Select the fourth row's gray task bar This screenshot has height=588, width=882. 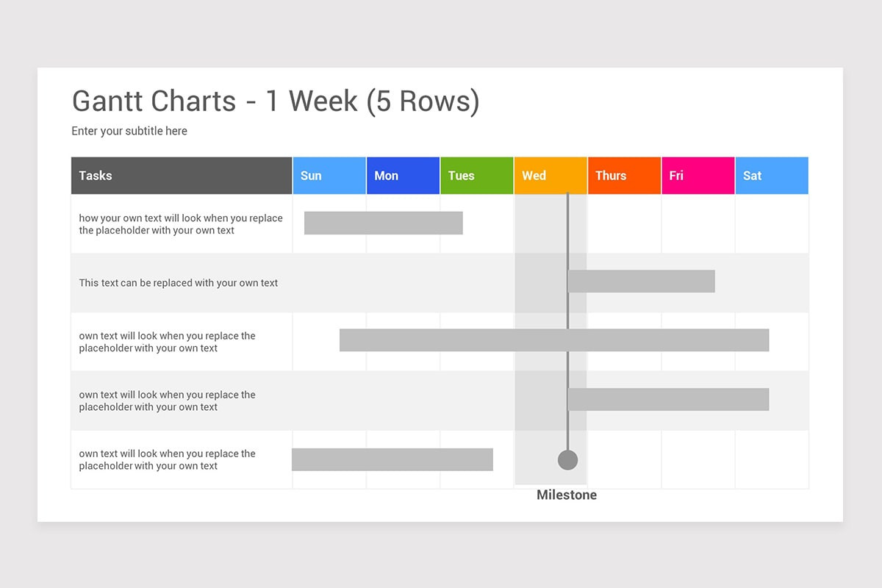668,399
